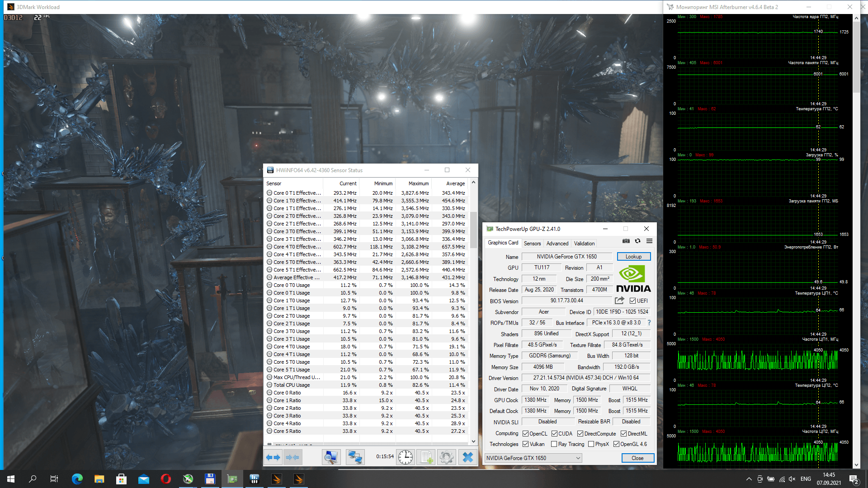868x488 pixels.
Task: Click HWiNFO settings gear icon
Action: pyautogui.click(x=446, y=457)
